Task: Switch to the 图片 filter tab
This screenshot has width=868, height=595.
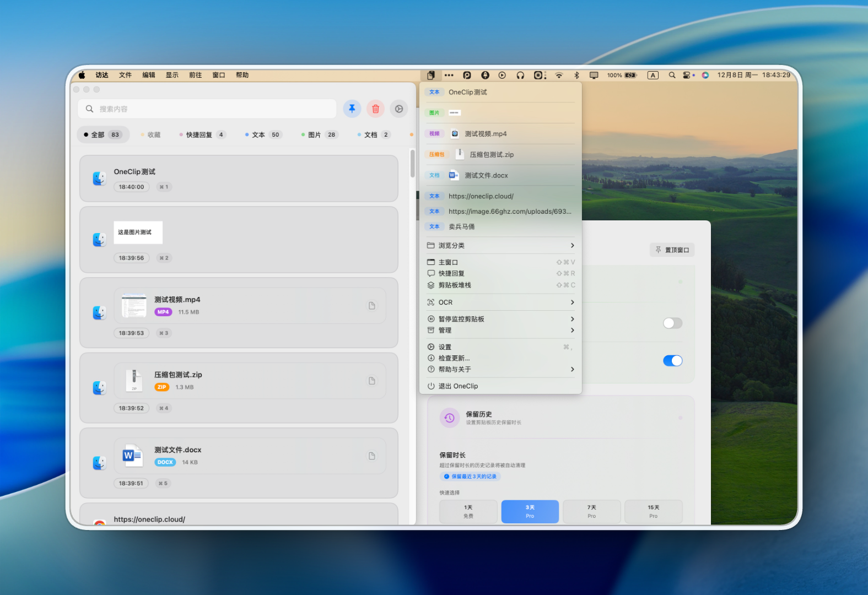Action: click(320, 134)
